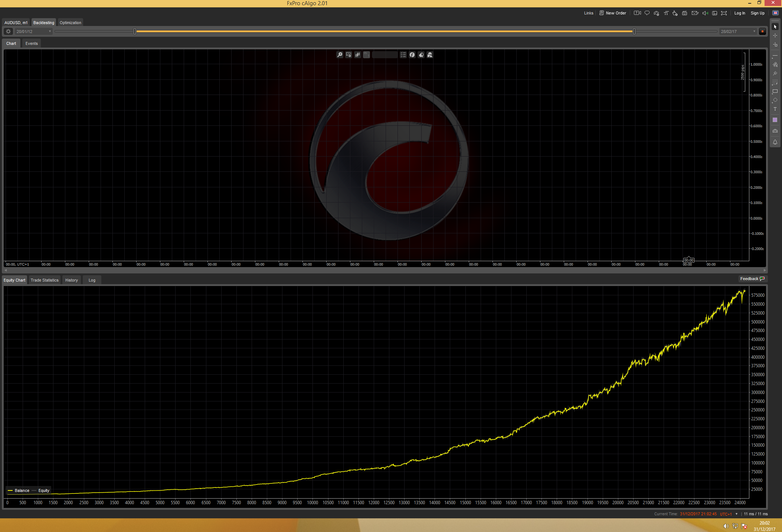Click Log In
The width and height of the screenshot is (782, 532).
(740, 13)
